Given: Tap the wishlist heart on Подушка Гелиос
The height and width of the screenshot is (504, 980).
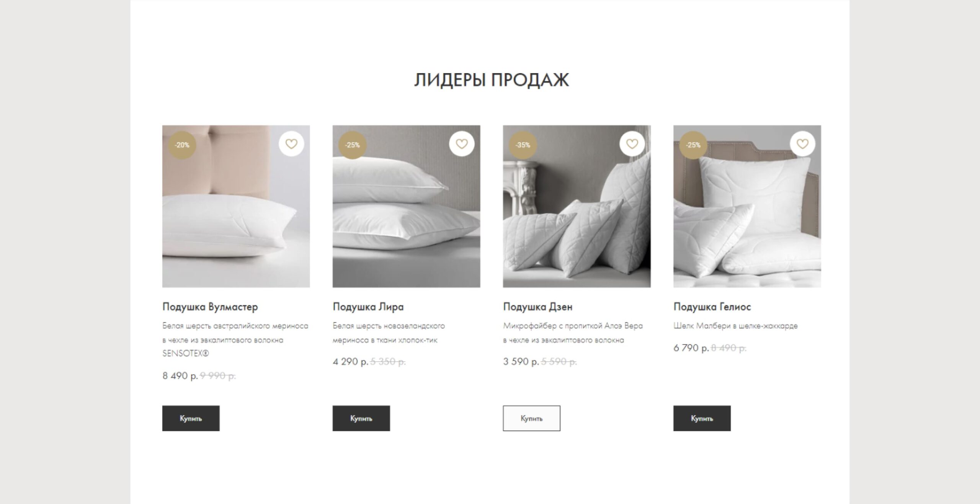Looking at the screenshot, I should pyautogui.click(x=802, y=144).
